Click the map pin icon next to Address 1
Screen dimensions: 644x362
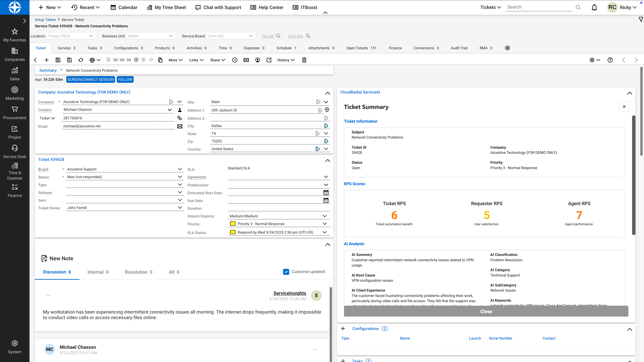327,110
